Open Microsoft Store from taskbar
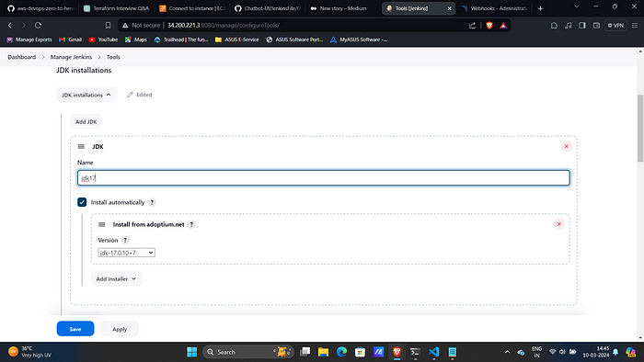644x362 pixels. (361, 352)
